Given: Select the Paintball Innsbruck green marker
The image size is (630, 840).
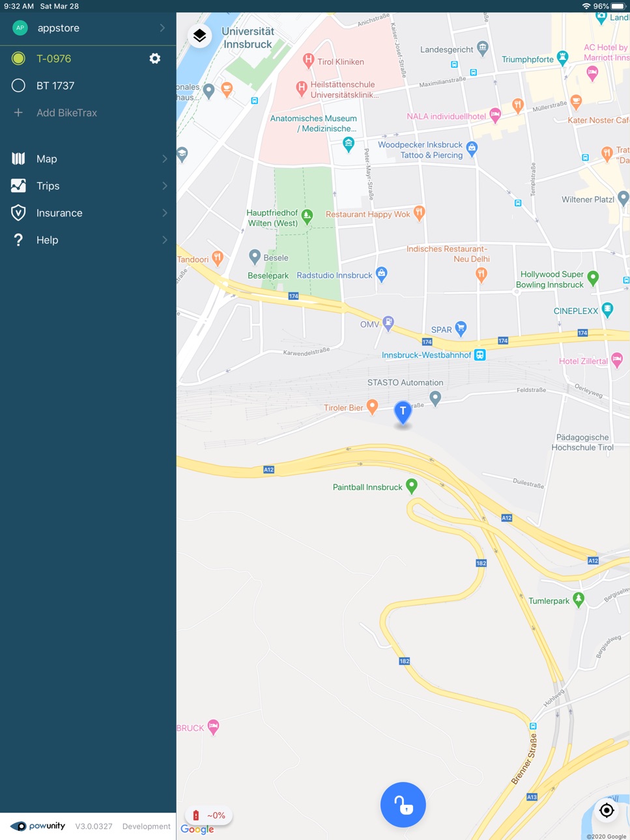Looking at the screenshot, I should tap(412, 486).
